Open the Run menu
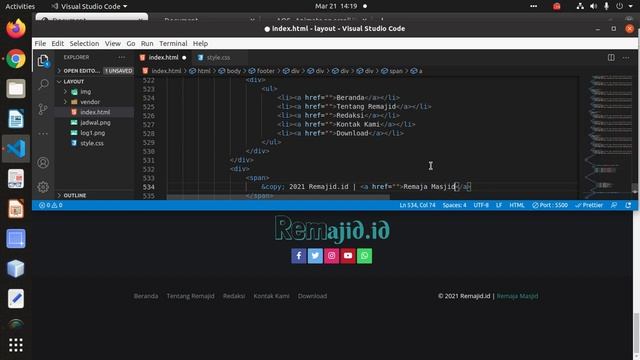640x360 pixels. (147, 43)
